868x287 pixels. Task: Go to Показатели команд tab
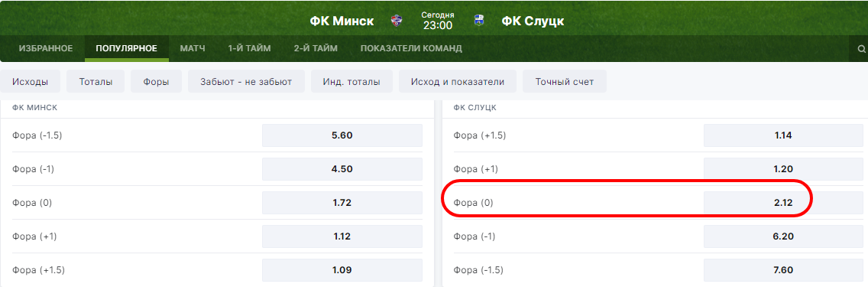coord(411,49)
